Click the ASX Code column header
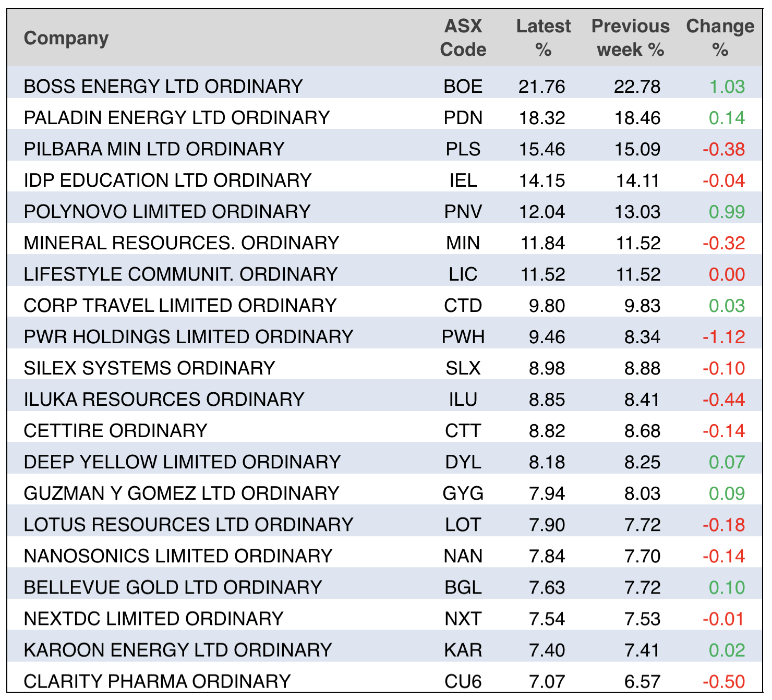 pyautogui.click(x=463, y=38)
